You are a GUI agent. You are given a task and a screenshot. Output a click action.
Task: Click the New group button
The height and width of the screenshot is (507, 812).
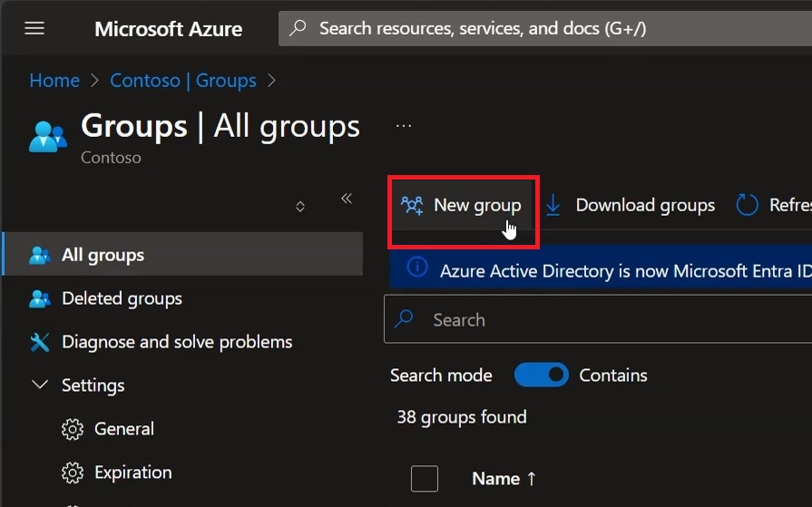[x=462, y=206]
